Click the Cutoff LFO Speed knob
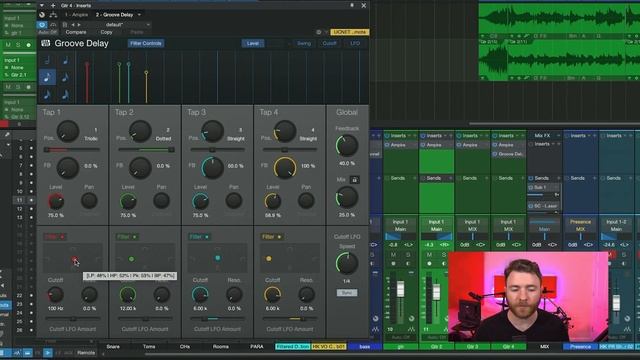This screenshot has height=360, width=640. click(x=347, y=263)
